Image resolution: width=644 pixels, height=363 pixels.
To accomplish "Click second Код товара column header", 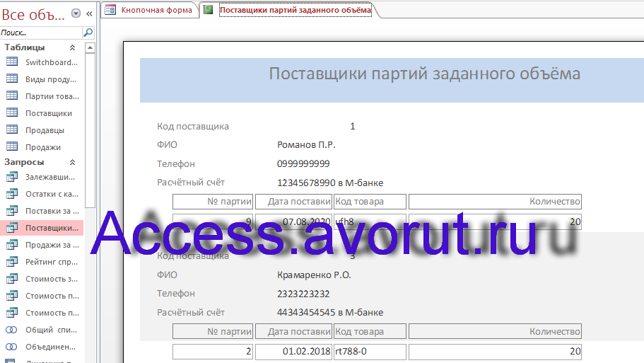I will [370, 331].
